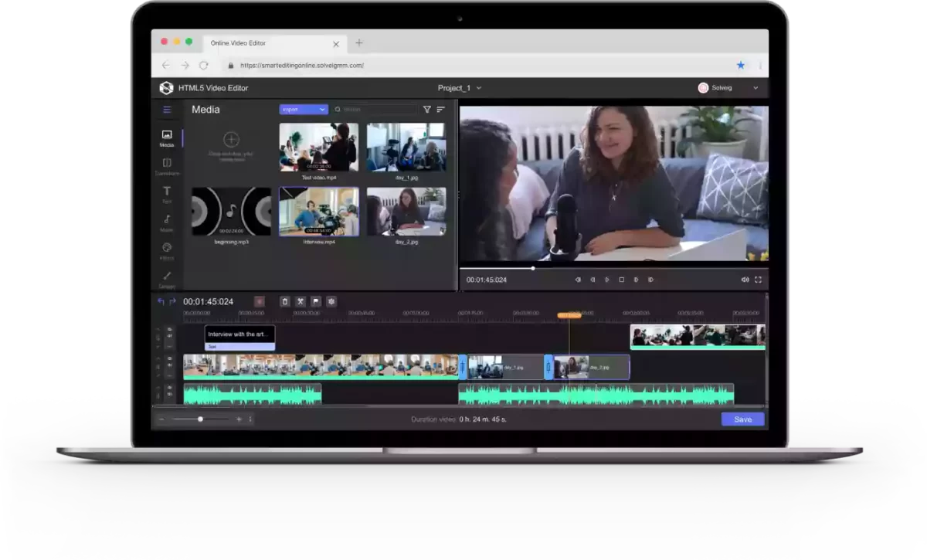This screenshot has width=927, height=560.
Task: Click the timeline zoom slider handle
Action: 200,419
